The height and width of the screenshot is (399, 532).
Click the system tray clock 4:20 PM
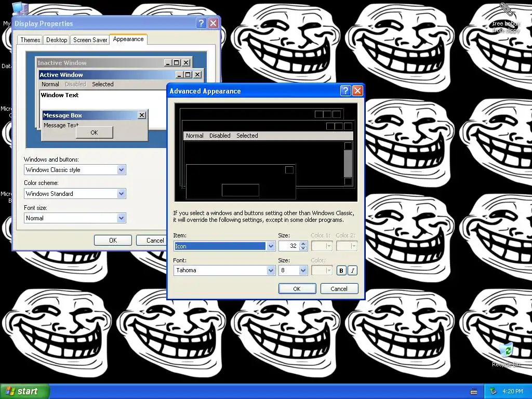click(x=513, y=391)
